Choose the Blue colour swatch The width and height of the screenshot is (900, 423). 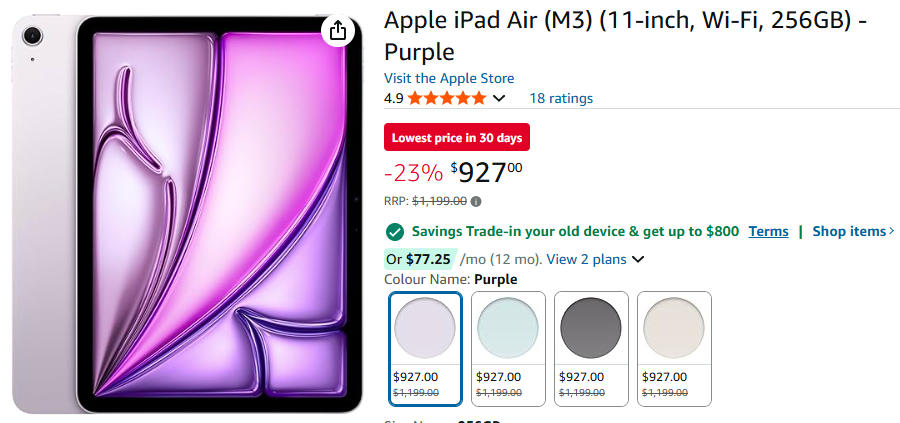tap(508, 348)
